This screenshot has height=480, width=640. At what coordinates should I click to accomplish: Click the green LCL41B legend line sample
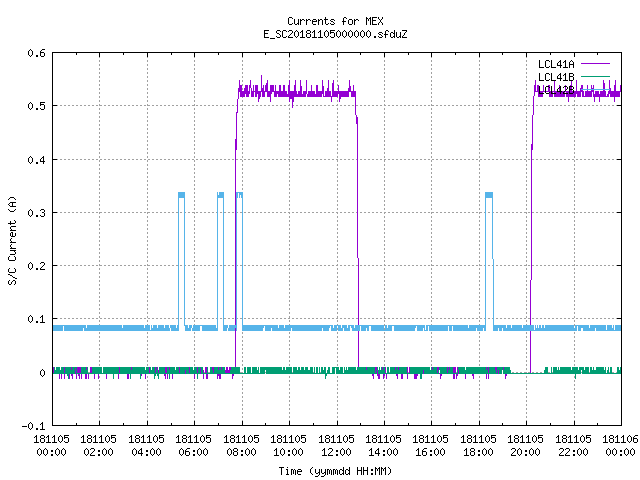[595, 76]
